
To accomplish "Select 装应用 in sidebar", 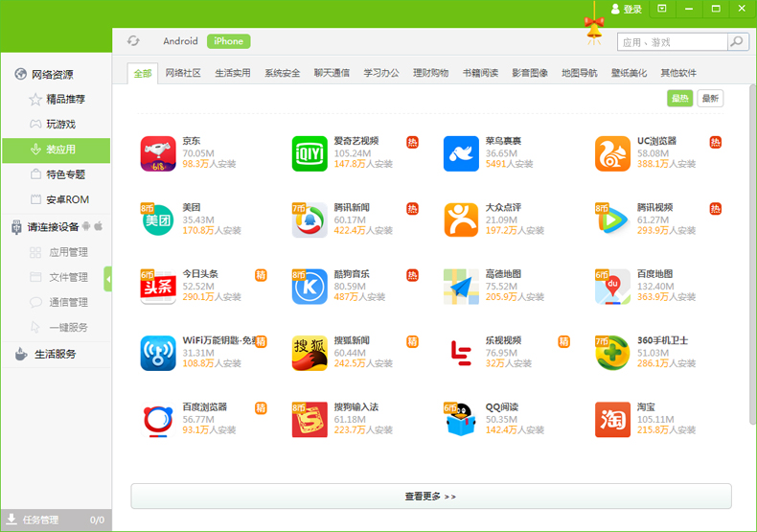I will pyautogui.click(x=56, y=150).
